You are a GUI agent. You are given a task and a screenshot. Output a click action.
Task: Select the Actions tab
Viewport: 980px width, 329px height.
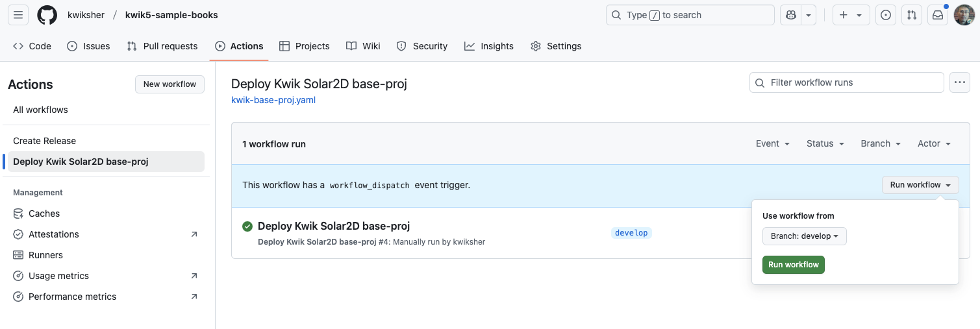pos(239,46)
